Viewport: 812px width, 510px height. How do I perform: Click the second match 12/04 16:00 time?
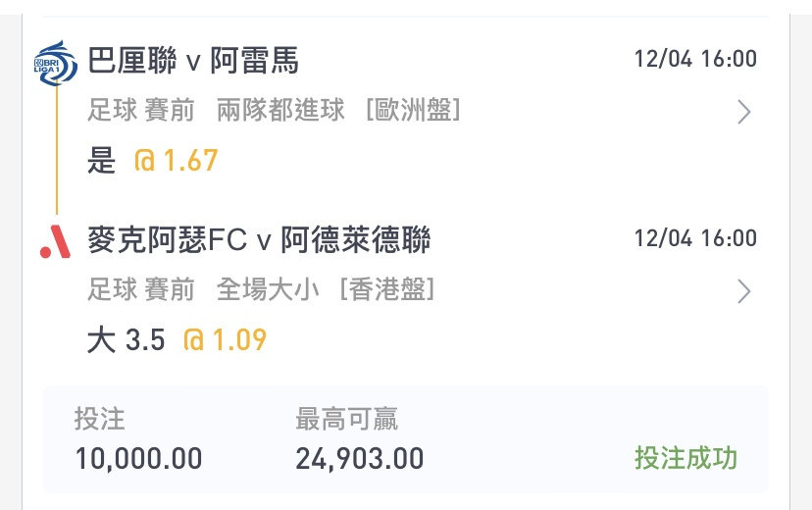pos(695,238)
